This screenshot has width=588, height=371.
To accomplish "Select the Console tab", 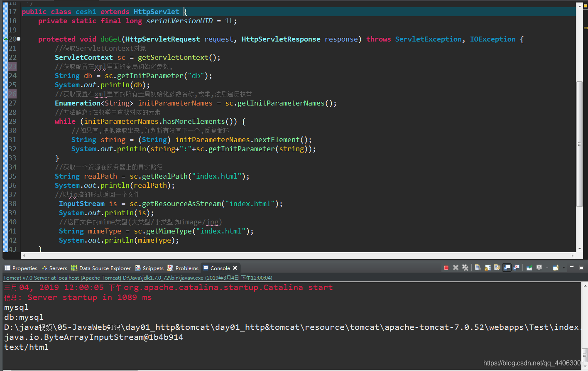I will [x=220, y=268].
